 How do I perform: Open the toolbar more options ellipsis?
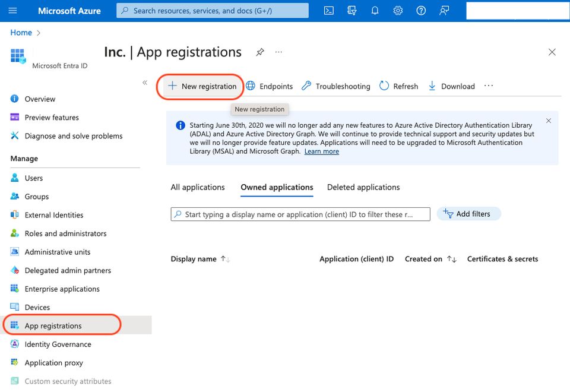point(489,86)
